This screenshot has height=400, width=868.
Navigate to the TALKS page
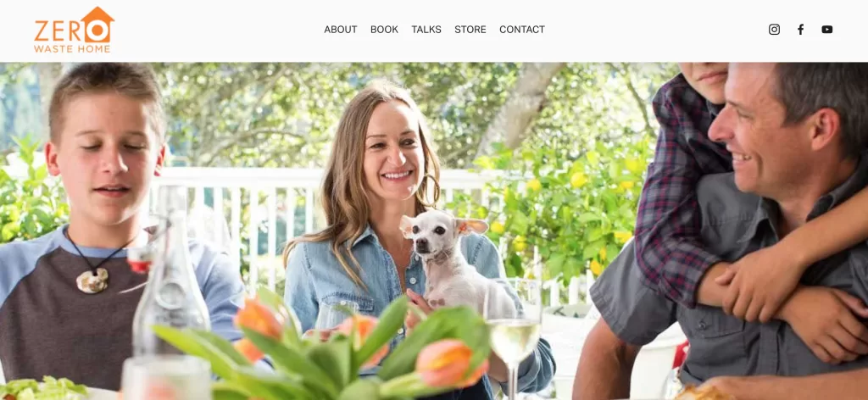pyautogui.click(x=426, y=30)
